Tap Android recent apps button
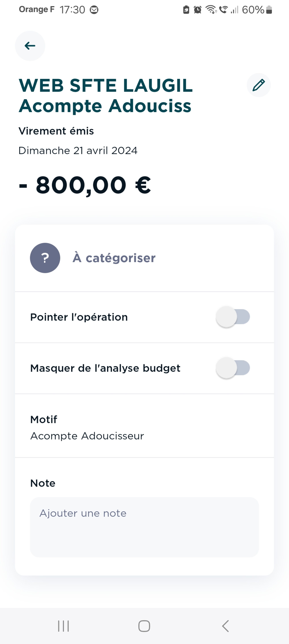The image size is (289, 644). pos(63,626)
